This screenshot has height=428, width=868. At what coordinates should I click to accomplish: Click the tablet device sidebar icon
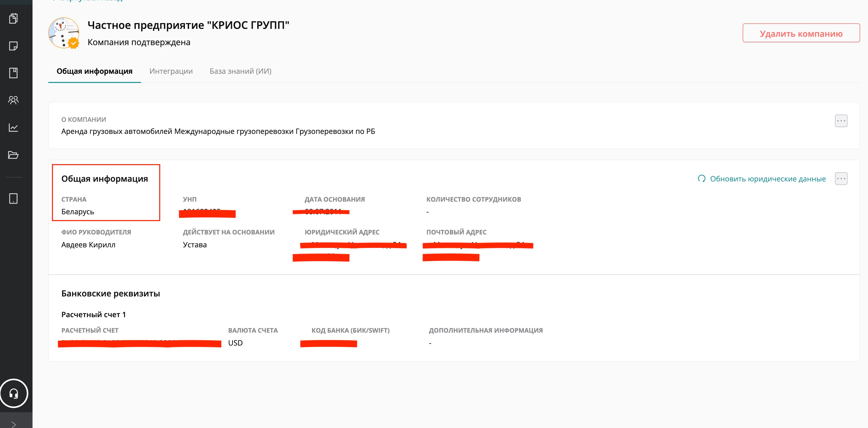tap(13, 199)
